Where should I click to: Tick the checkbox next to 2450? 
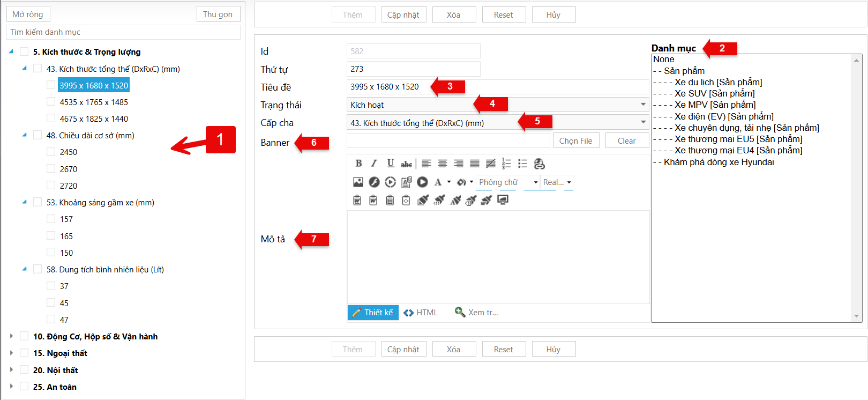[x=51, y=152]
